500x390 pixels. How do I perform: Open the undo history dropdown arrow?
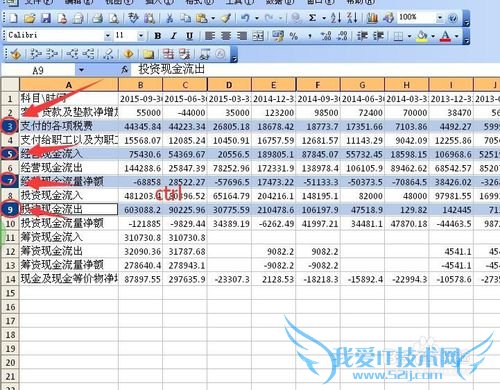[257, 18]
